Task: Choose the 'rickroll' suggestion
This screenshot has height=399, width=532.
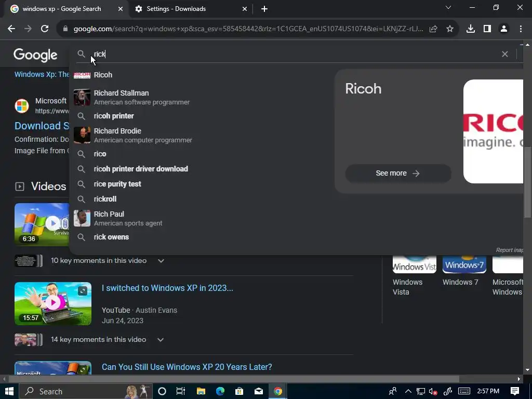Action: [x=105, y=199]
